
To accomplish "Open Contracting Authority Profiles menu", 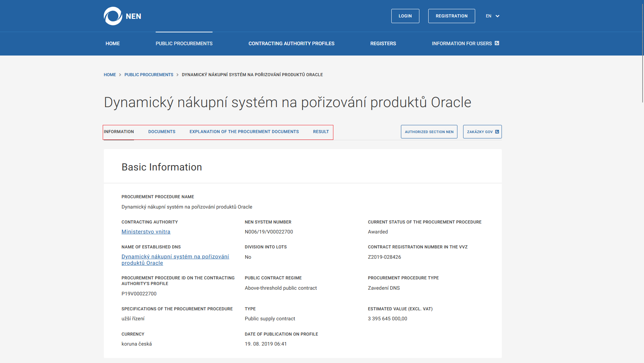I will tap(291, 43).
